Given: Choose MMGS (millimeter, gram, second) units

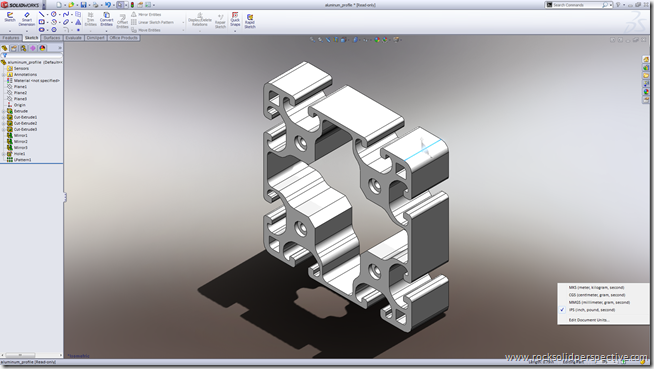Looking at the screenshot, I should click(599, 303).
